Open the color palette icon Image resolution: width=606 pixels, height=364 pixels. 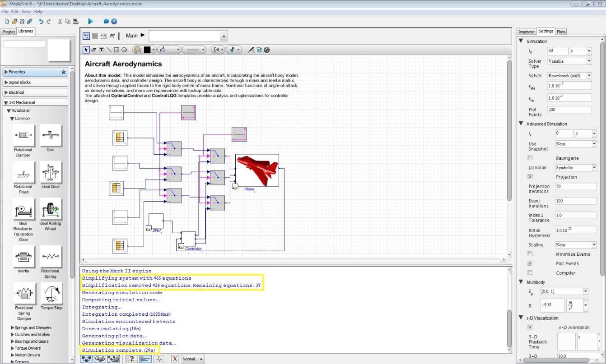click(138, 50)
